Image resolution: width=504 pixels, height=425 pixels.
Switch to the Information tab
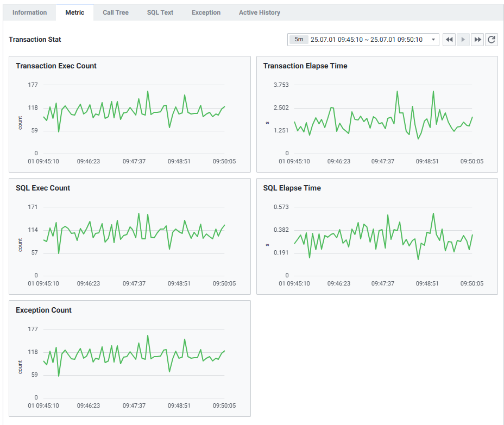(30, 12)
